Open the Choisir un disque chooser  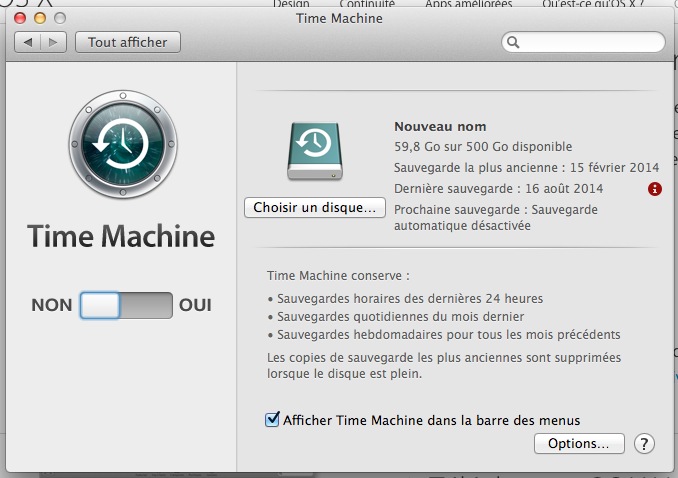pos(314,208)
